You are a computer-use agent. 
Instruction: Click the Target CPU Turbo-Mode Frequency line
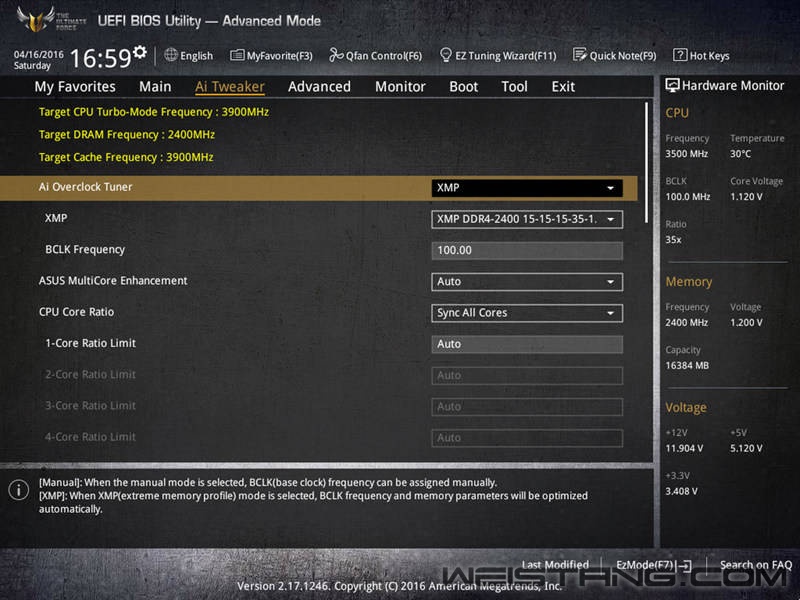(154, 112)
